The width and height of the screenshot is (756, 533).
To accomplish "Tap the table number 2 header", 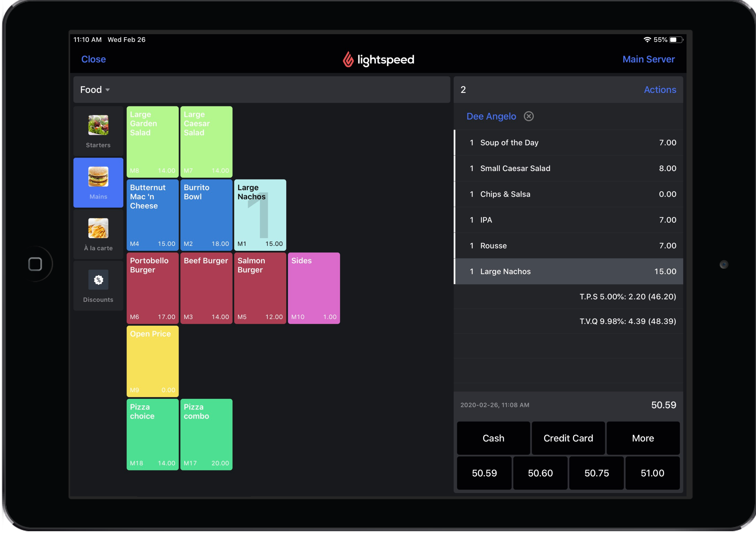I will click(x=463, y=89).
